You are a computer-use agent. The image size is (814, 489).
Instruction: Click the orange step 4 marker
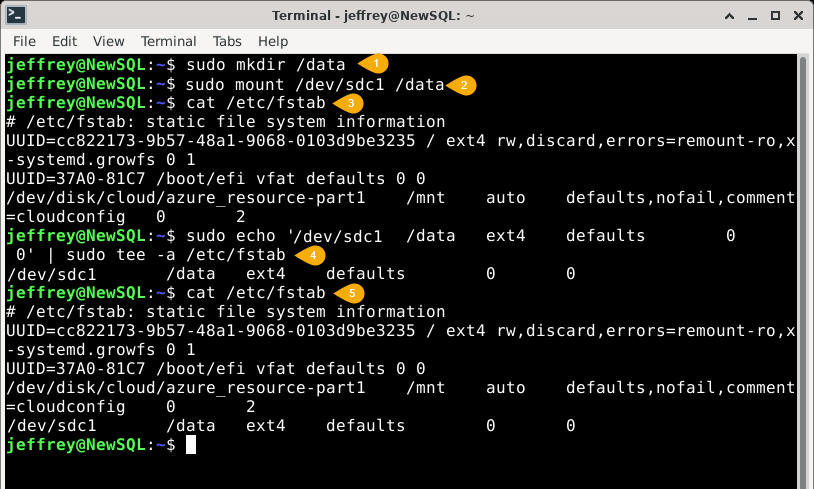coord(311,254)
